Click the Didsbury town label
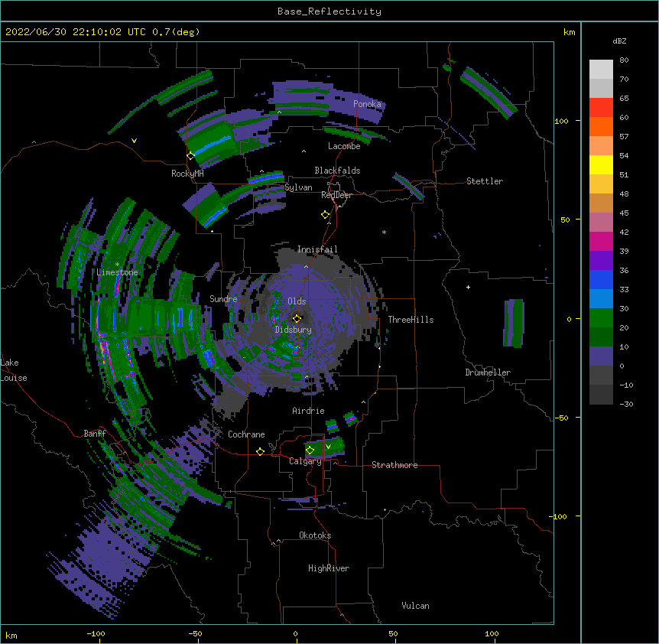The image size is (659, 644). click(294, 330)
